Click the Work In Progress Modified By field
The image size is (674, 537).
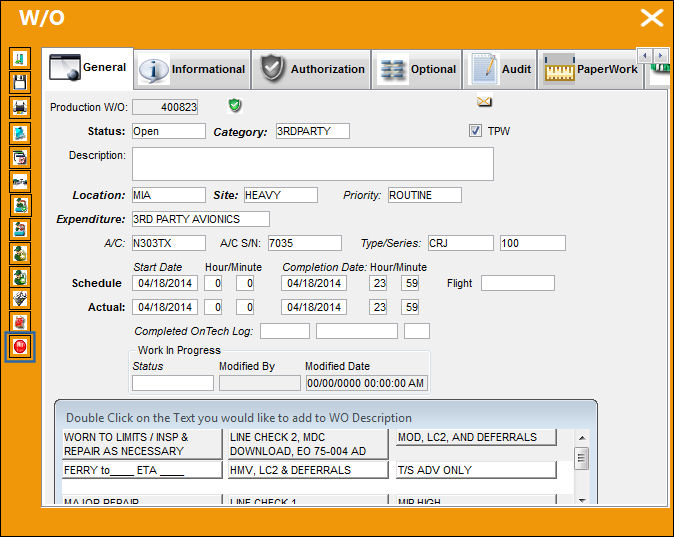pyautogui.click(x=260, y=383)
